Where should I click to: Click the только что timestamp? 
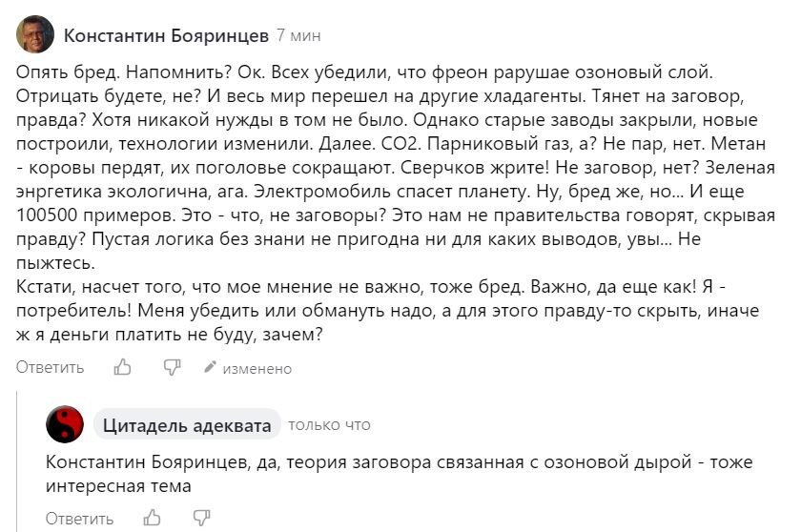(x=329, y=425)
